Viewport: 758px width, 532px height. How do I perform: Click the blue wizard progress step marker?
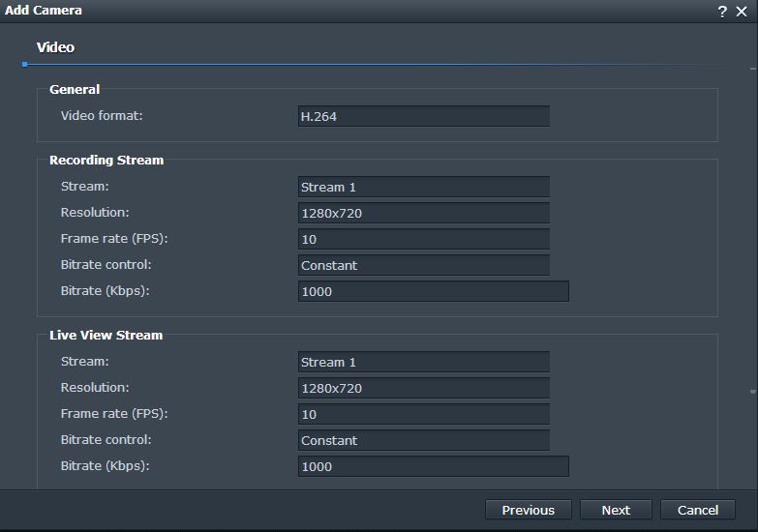pos(24,64)
